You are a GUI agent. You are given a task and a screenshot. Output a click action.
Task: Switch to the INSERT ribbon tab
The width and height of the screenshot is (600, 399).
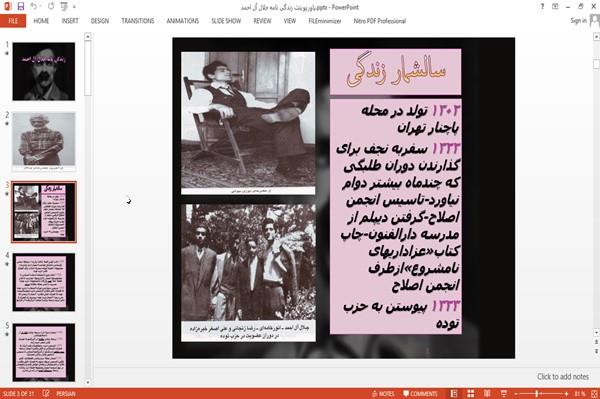click(x=70, y=21)
